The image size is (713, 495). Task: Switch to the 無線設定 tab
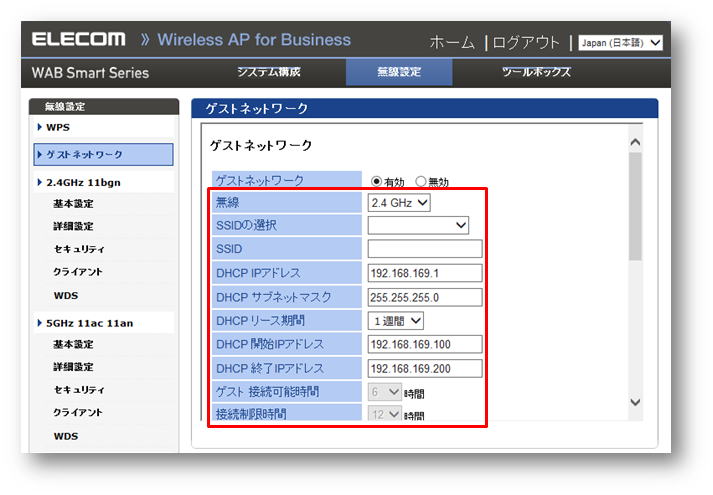coord(399,72)
